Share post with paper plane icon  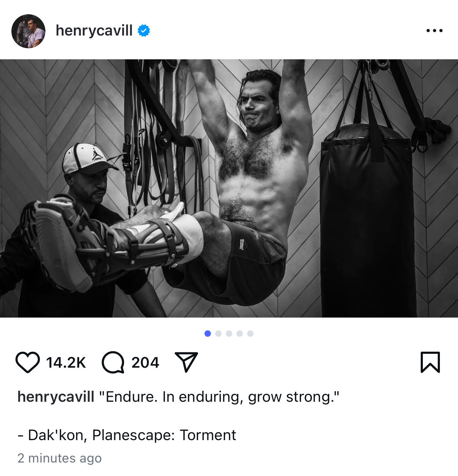[186, 362]
